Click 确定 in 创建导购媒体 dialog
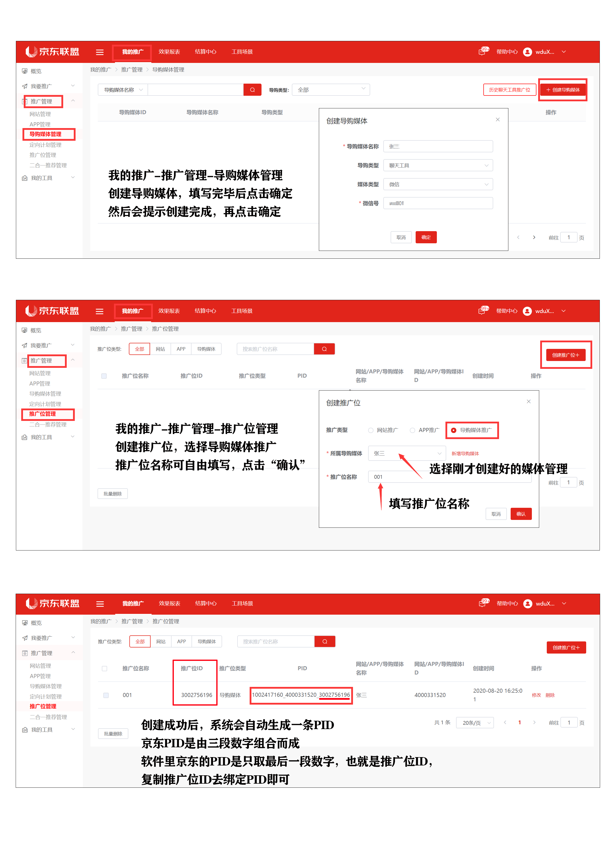Viewport: 616px width, 841px height. [426, 237]
